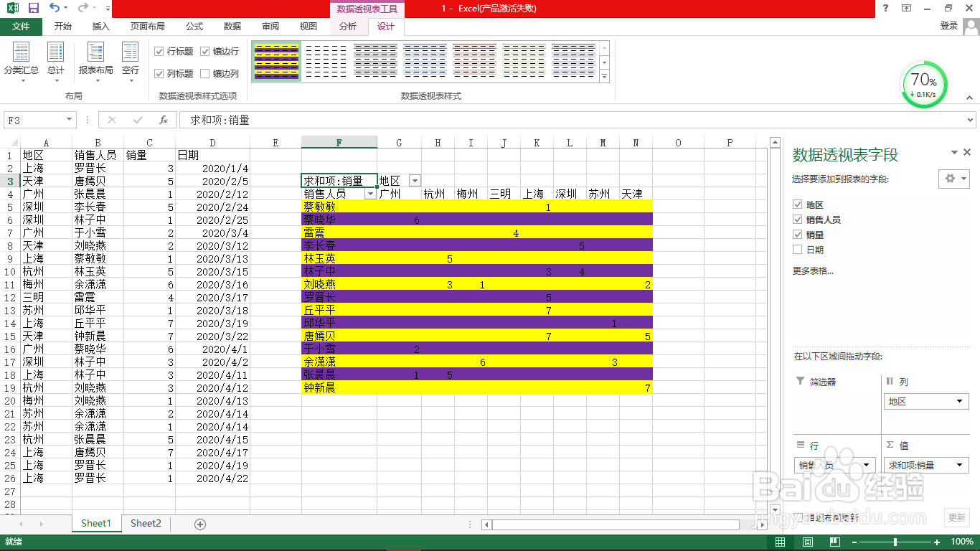Expand the pivot table styles gallery

click(x=604, y=76)
